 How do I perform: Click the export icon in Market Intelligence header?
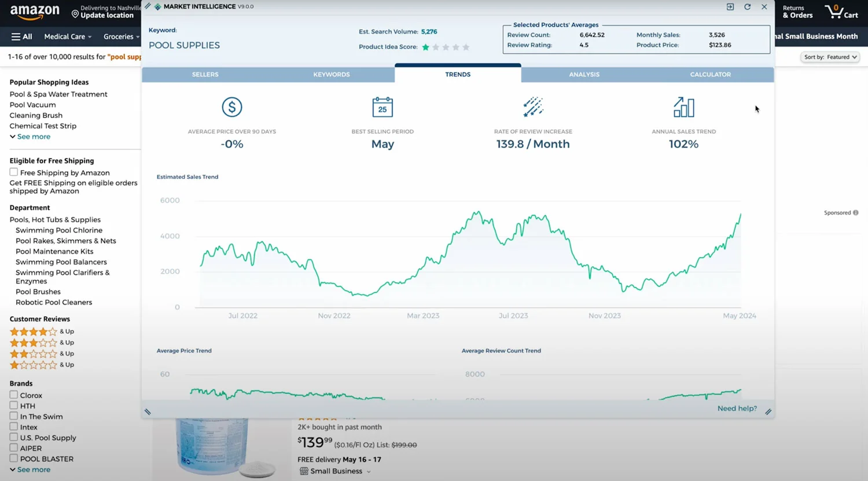pos(730,7)
